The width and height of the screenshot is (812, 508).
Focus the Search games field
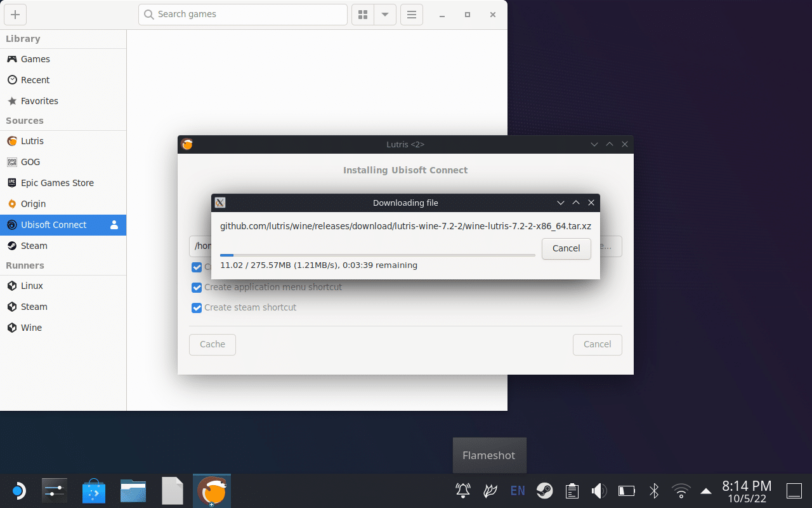[x=243, y=15]
